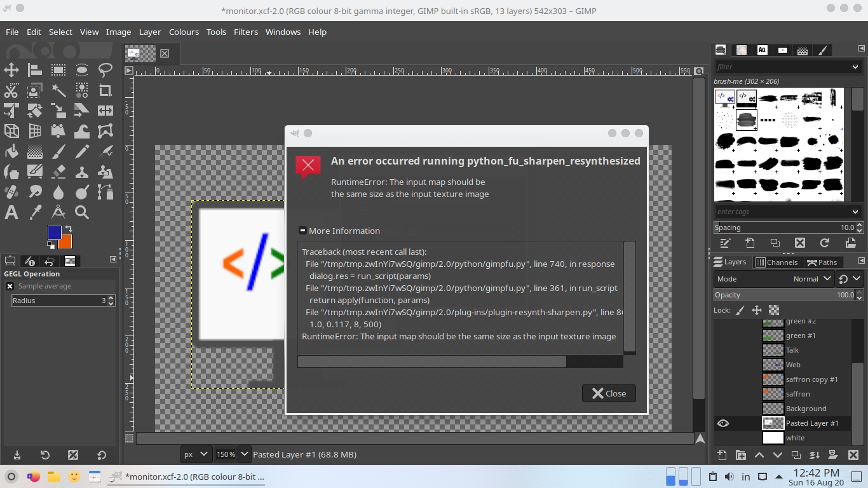This screenshot has width=868, height=488.
Task: Select the Free Select lasso tool
Action: [105, 70]
